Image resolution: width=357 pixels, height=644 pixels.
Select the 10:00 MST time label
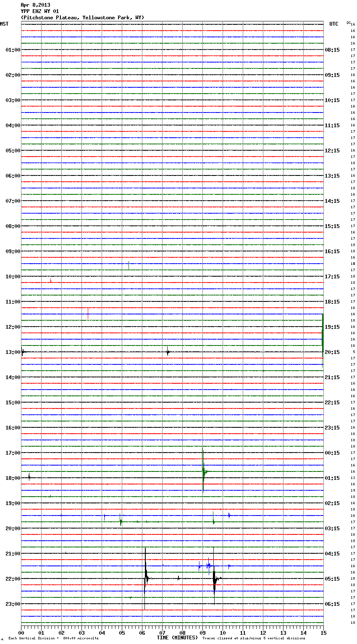pyautogui.click(x=13, y=277)
